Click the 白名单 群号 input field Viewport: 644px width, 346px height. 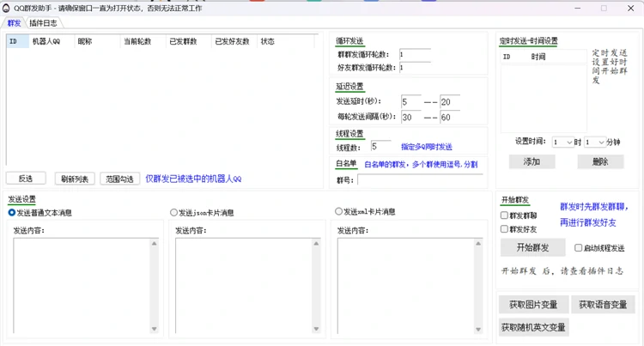point(420,179)
